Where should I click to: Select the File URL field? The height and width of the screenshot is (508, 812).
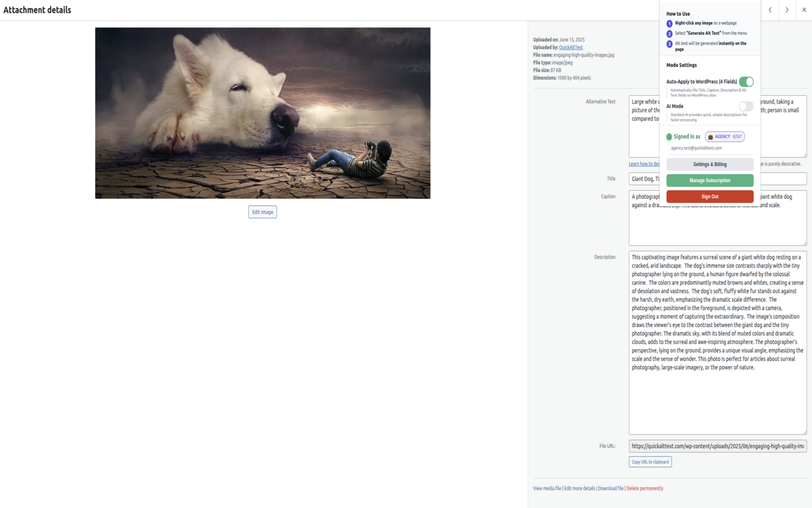tap(717, 446)
